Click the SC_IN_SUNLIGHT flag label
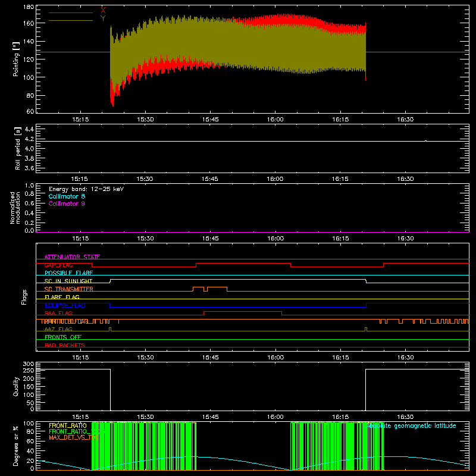Image resolution: width=476 pixels, height=476 pixels. pos(68,281)
